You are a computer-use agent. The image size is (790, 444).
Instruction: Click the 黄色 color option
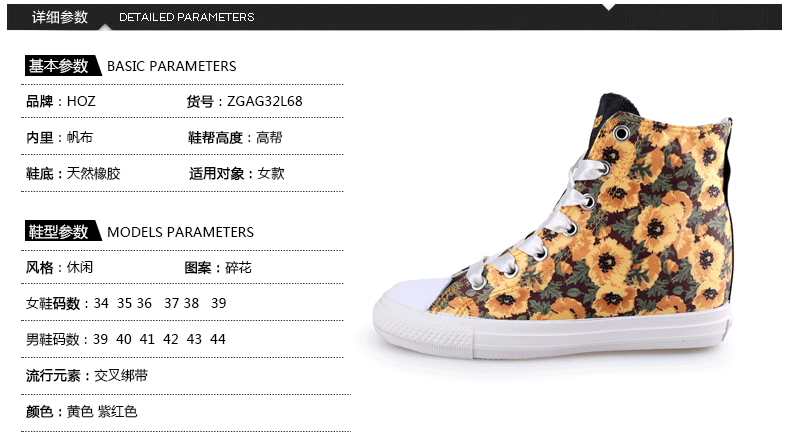(80, 412)
